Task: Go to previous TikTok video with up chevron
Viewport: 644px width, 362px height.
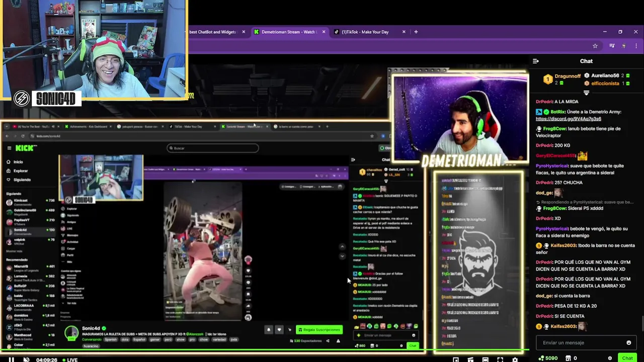Action: (x=343, y=246)
